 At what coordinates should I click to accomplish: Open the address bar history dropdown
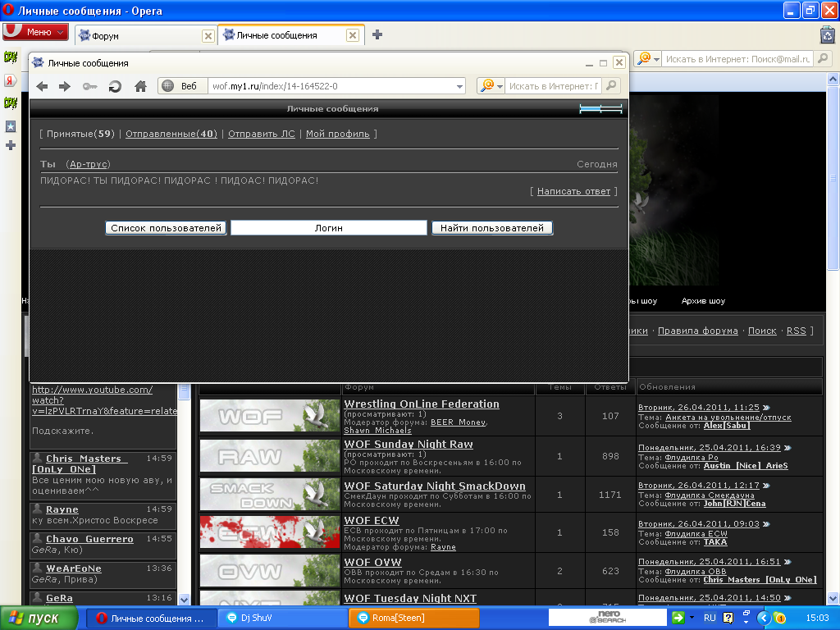pos(459,86)
